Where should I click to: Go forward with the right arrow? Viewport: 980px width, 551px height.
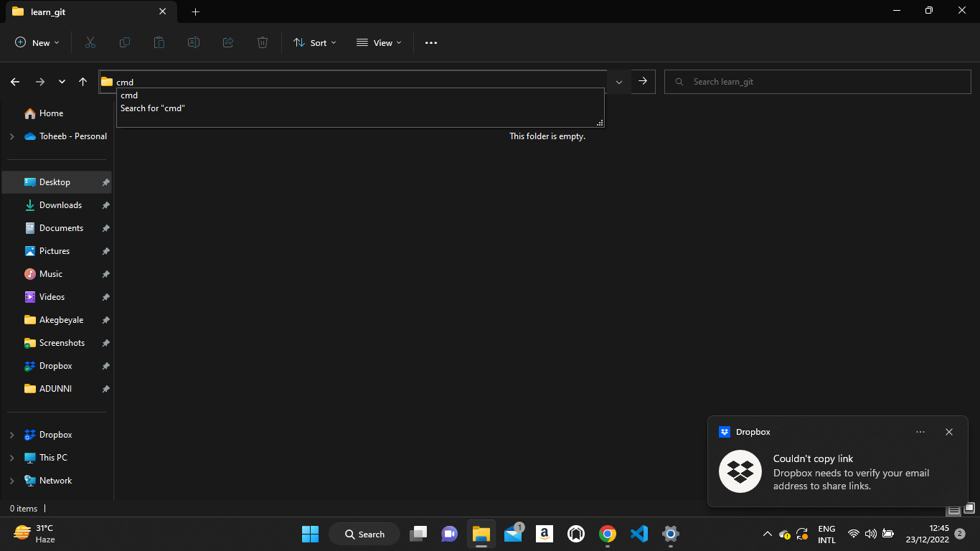tap(40, 82)
